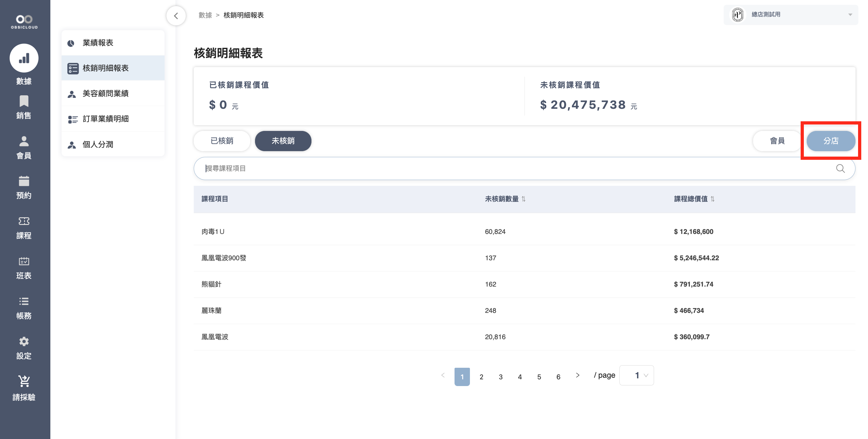Screen dimensions: 868x439
Task: Open 業績報表 menu item
Action: point(98,43)
